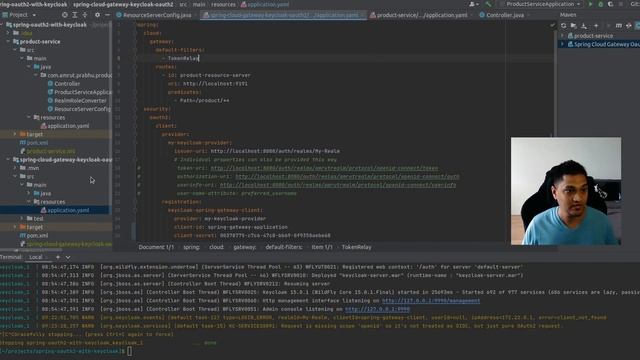
Task: Toggle Maven offline mode icon
Action: pos(629,25)
